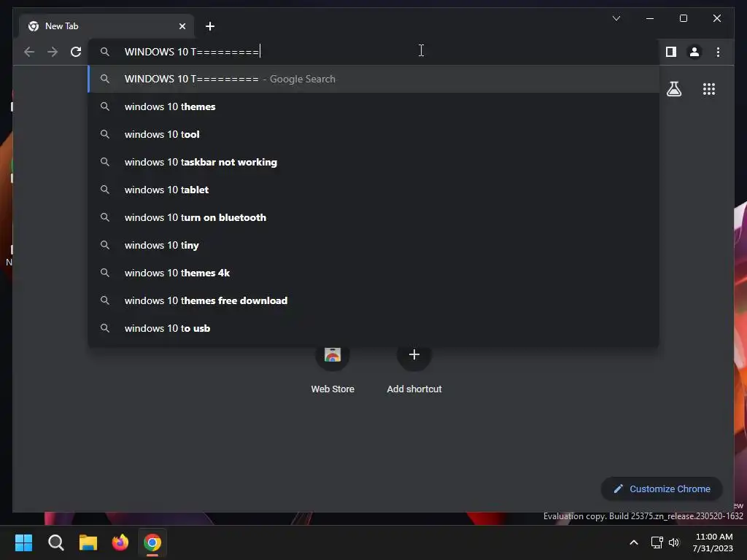Click the Add shortcut plus tile
Viewport: 747px width, 560px height.
(414, 367)
